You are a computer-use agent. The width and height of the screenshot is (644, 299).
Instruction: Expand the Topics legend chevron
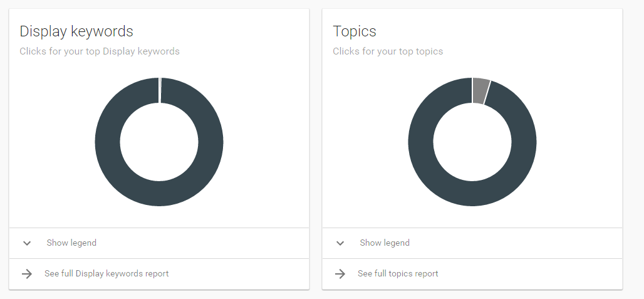[x=340, y=243]
